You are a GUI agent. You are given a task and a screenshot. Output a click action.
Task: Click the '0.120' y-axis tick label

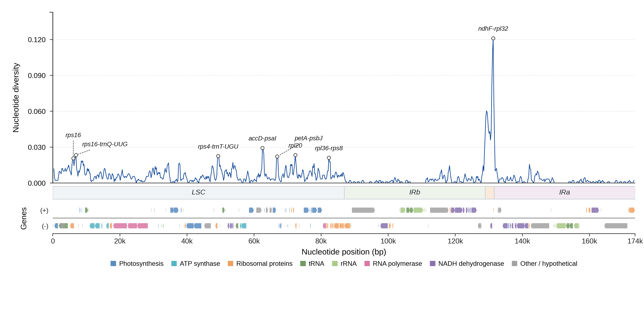click(x=37, y=40)
